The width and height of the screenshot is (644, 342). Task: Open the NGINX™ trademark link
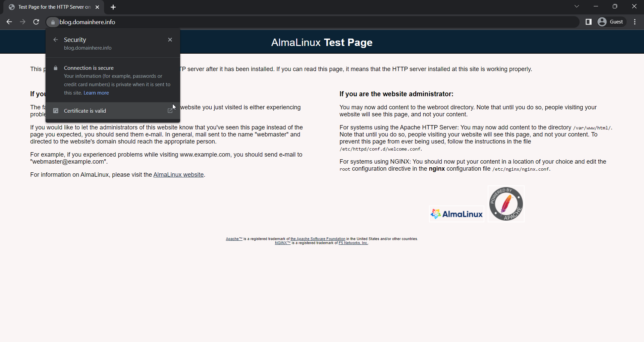point(283,243)
